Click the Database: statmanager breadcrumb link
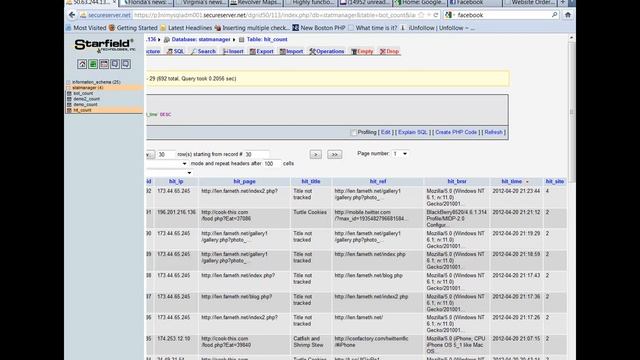 pos(201,40)
